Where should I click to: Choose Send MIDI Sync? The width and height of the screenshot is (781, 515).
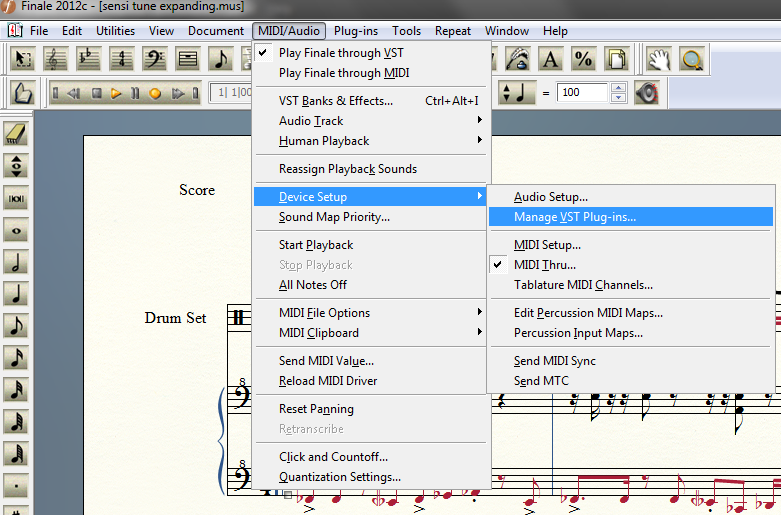631,361
